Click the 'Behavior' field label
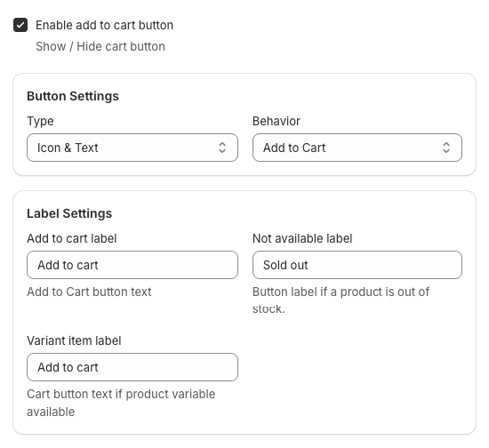 point(277,121)
